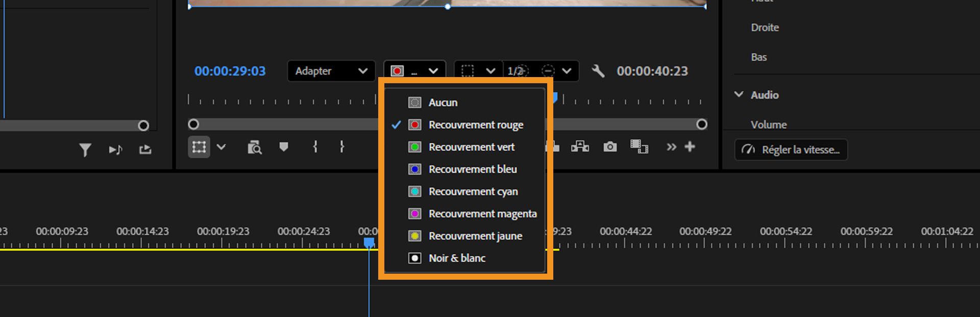Viewport: 980px width, 317px height.
Task: Open the arrow menu beside the masking tool
Action: [221, 147]
